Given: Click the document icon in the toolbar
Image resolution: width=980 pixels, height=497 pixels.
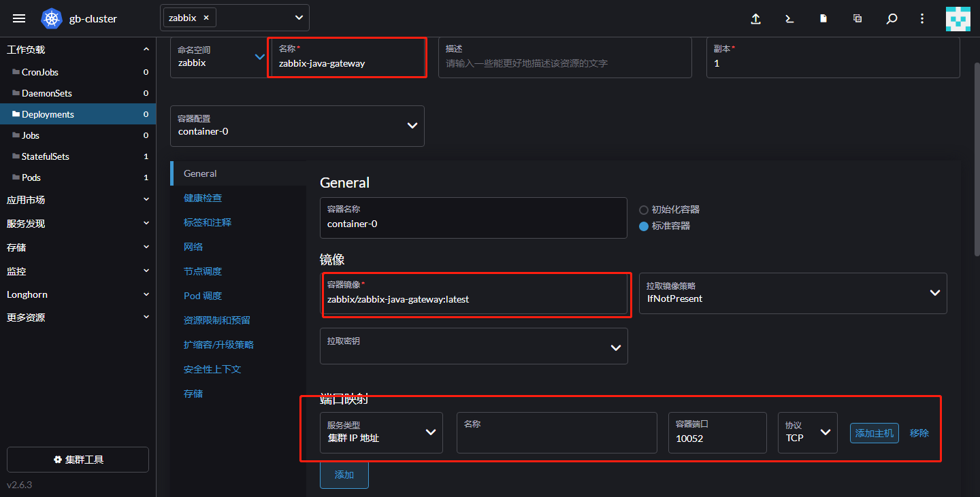Looking at the screenshot, I should click(x=823, y=19).
